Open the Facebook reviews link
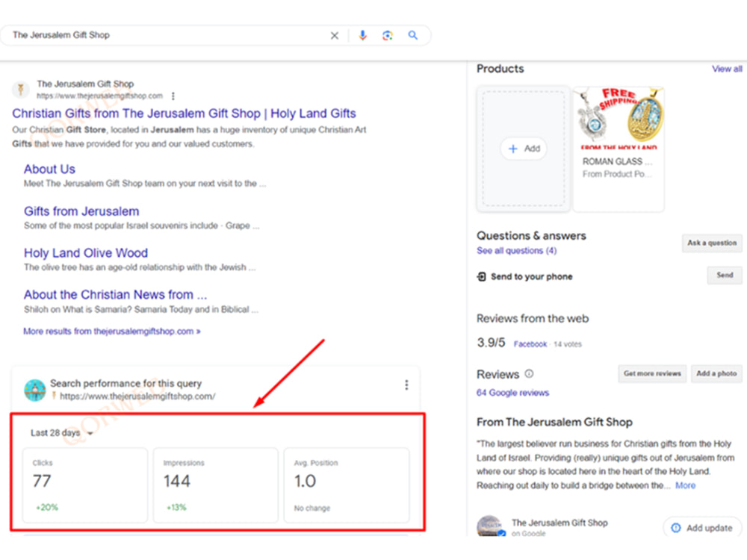 530,343
